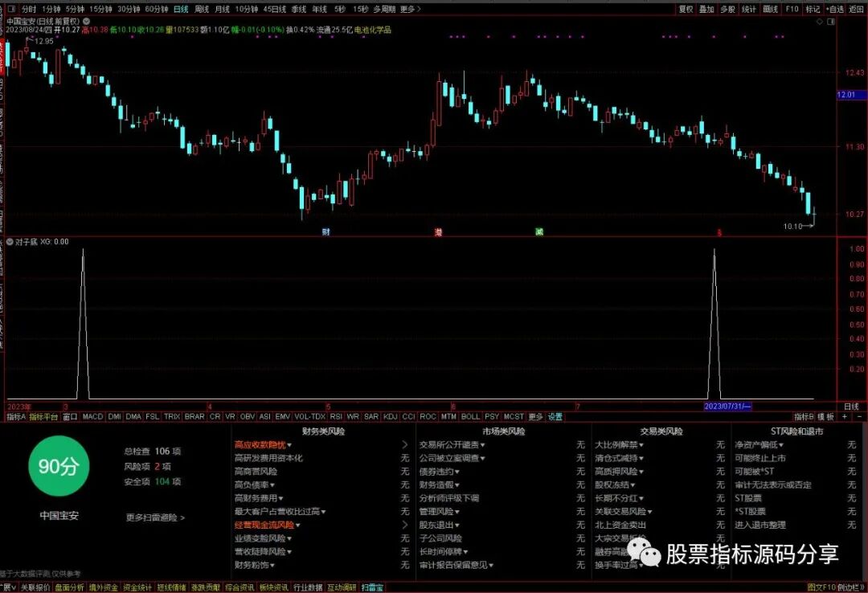
Task: Expand the 经营现金流风险 risk item
Action: point(267,525)
